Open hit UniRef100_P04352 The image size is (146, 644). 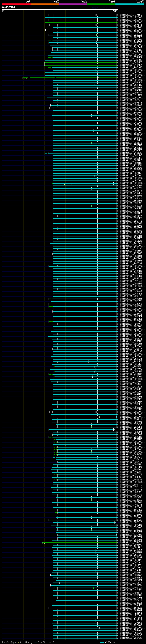click(131, 42)
